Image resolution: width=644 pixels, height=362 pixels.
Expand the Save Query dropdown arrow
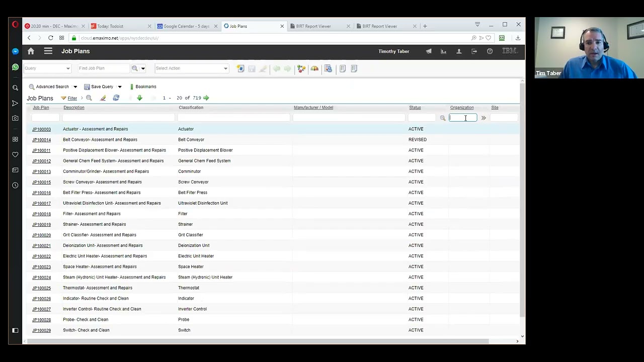click(x=119, y=87)
